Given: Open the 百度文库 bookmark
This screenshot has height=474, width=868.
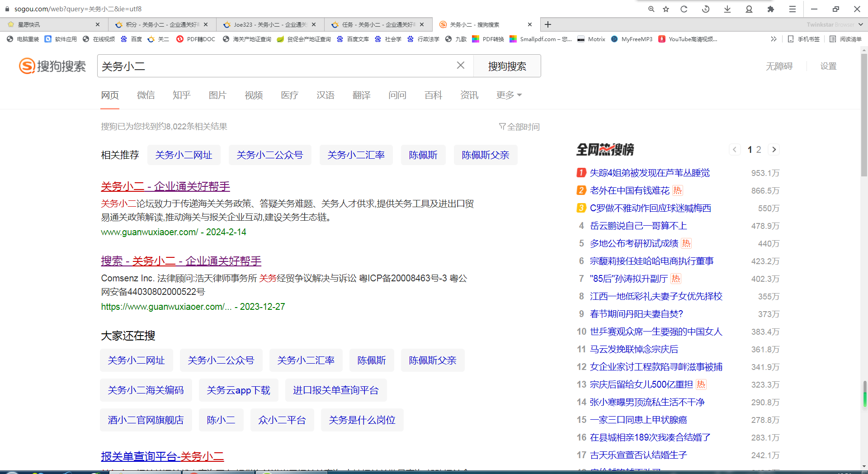Looking at the screenshot, I should click(x=353, y=39).
